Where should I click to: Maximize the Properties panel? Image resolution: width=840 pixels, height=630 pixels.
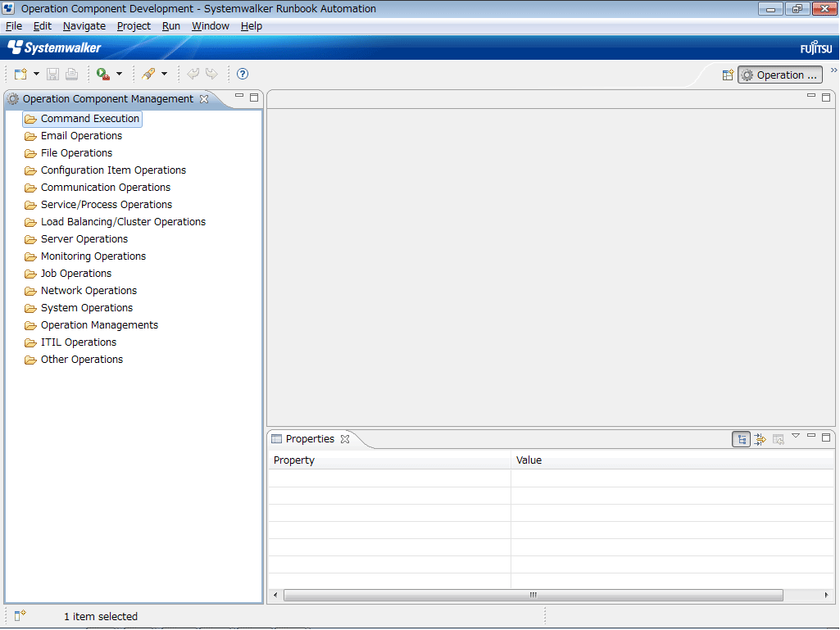click(x=826, y=437)
